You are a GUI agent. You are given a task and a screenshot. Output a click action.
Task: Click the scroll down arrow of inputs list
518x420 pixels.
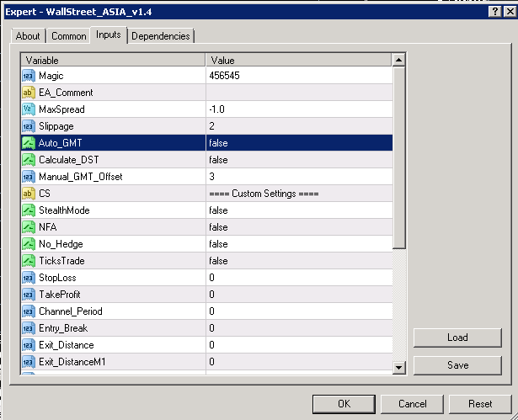[x=398, y=367]
